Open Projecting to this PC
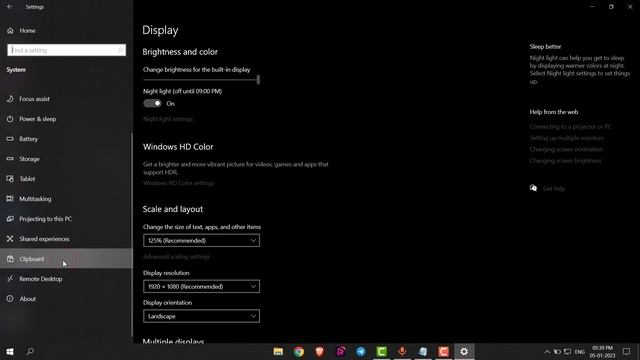 click(45, 219)
